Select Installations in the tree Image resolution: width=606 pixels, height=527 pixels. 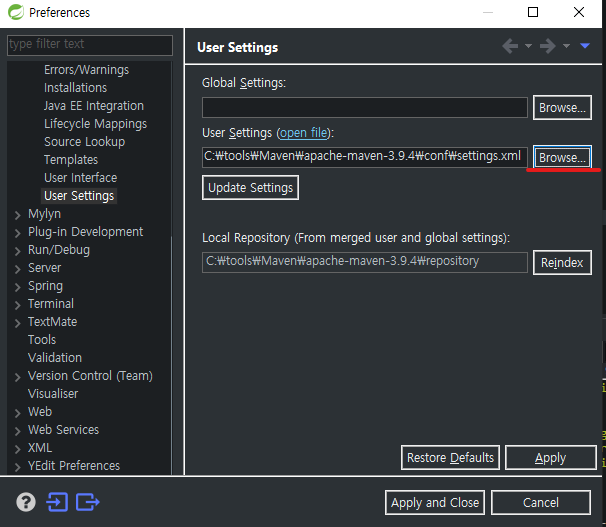coord(75,88)
